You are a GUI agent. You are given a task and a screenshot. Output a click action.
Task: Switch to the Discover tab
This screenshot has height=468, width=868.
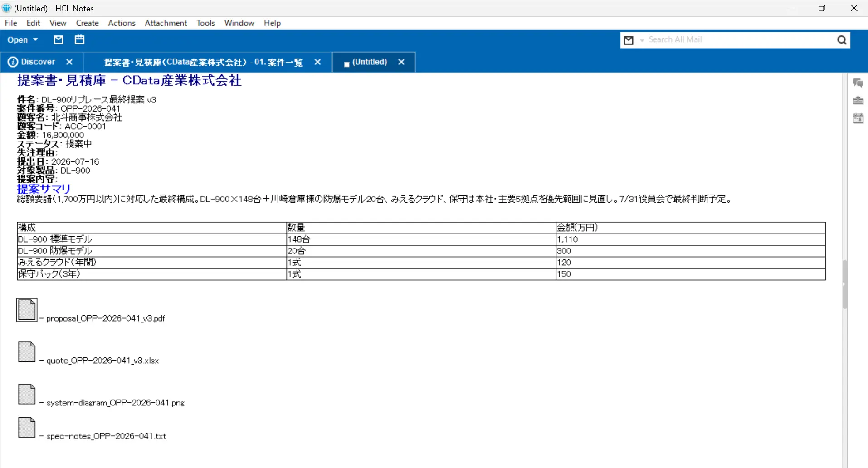(x=38, y=62)
